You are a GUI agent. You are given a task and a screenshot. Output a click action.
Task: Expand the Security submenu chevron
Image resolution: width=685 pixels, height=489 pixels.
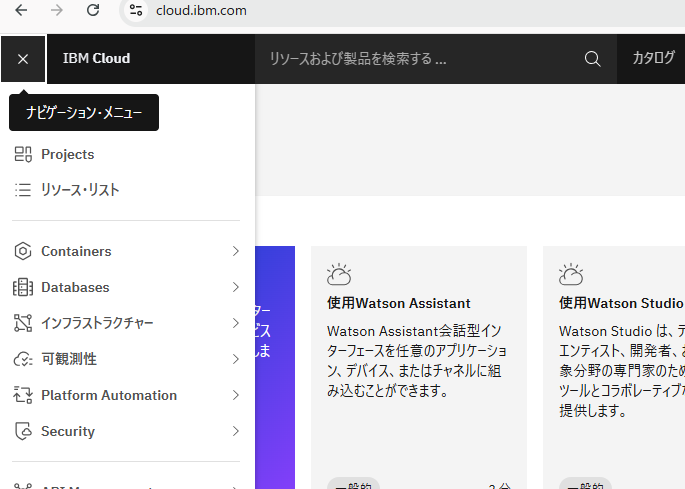click(235, 432)
